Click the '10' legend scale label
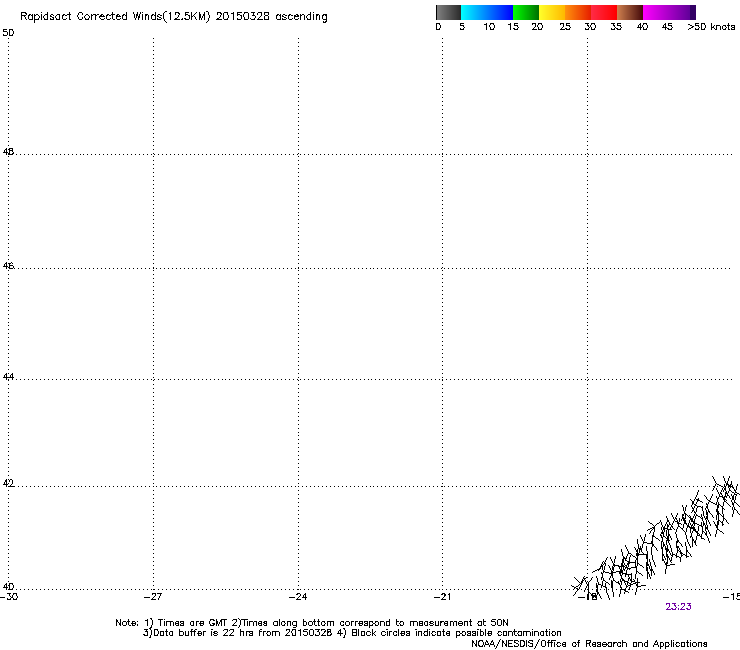This screenshot has width=740, height=650. (489, 27)
